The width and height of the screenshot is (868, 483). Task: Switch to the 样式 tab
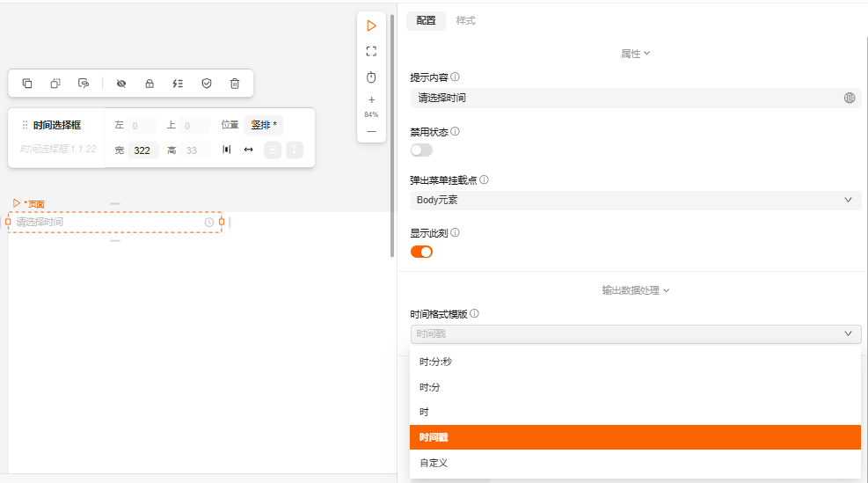click(465, 20)
